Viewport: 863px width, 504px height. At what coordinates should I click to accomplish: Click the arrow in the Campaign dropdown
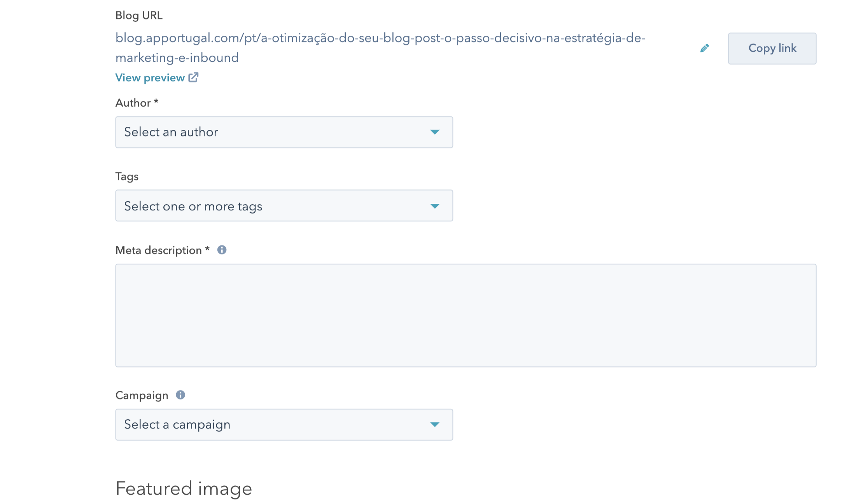click(435, 424)
